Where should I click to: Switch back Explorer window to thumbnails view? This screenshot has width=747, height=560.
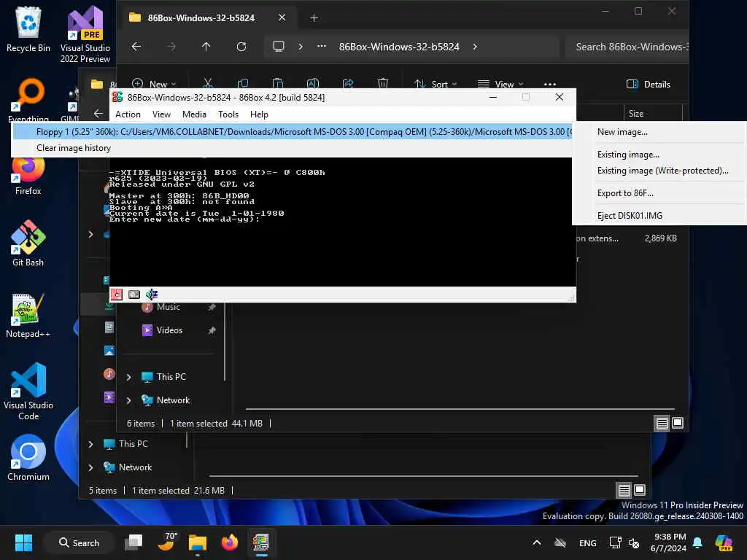tap(640, 490)
